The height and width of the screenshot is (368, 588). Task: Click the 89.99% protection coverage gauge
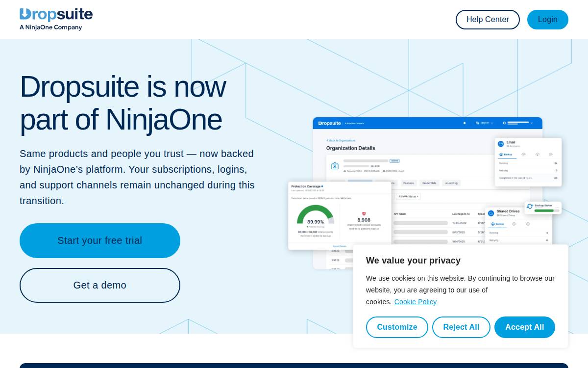pyautogui.click(x=316, y=215)
